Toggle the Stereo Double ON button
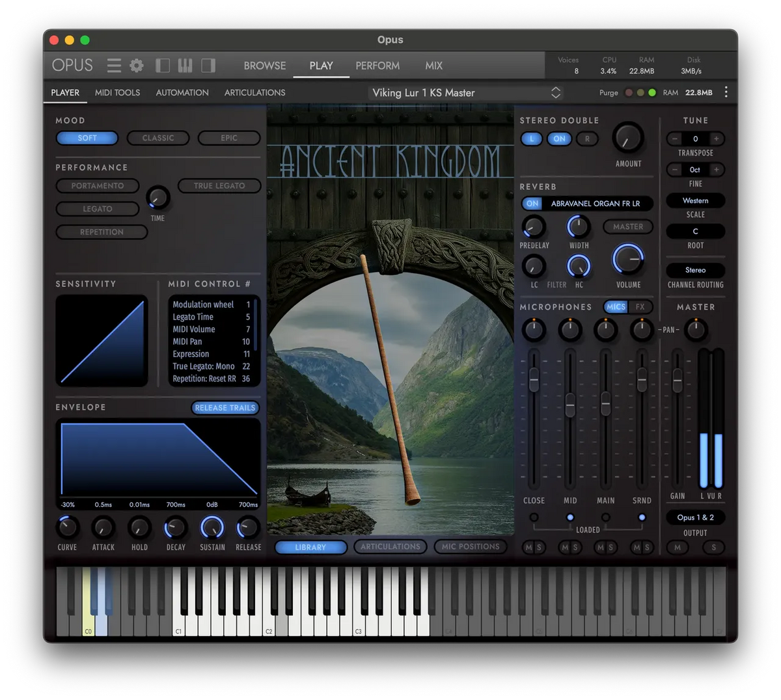781x700 pixels. pos(559,139)
